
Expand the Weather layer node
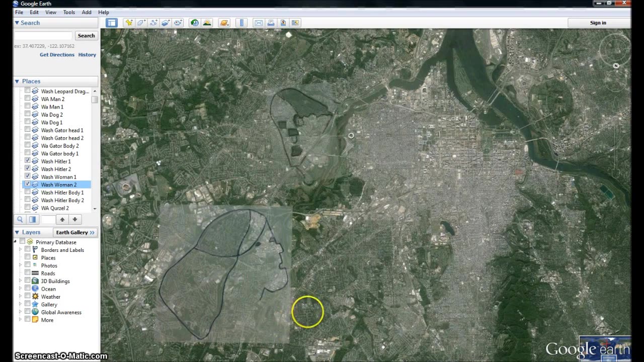pyautogui.click(x=21, y=297)
